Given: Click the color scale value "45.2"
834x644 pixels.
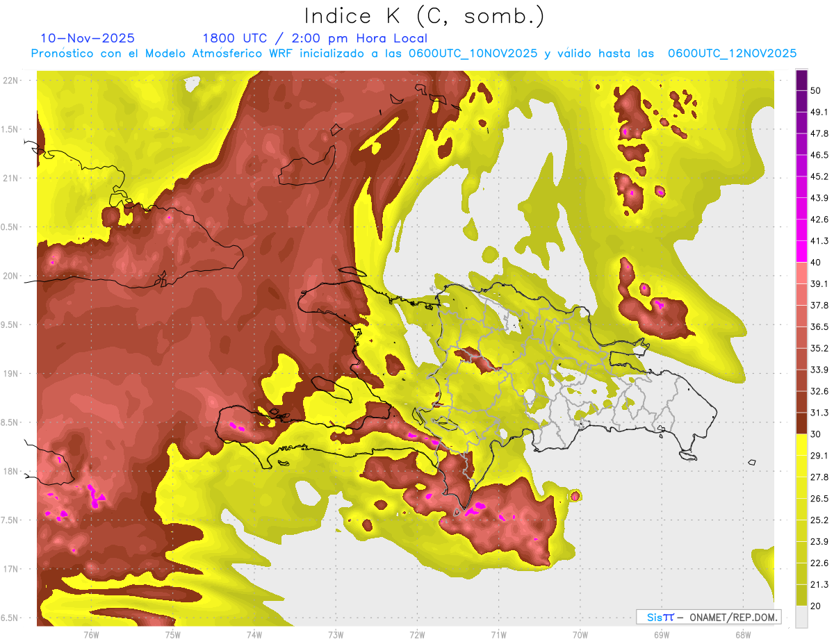Looking at the screenshot, I should click(819, 176).
